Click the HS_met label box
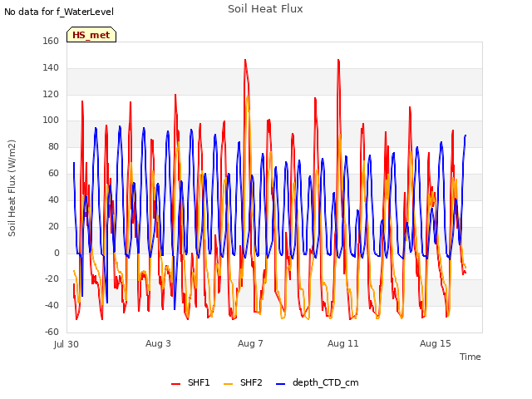Screen dimensions: 532x399 pos(91,35)
